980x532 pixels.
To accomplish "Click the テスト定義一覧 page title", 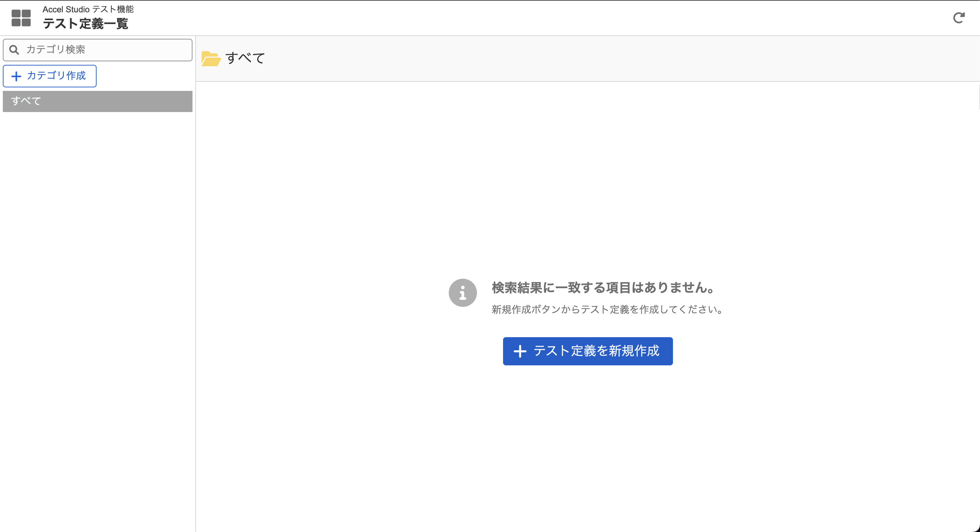I will [x=85, y=24].
